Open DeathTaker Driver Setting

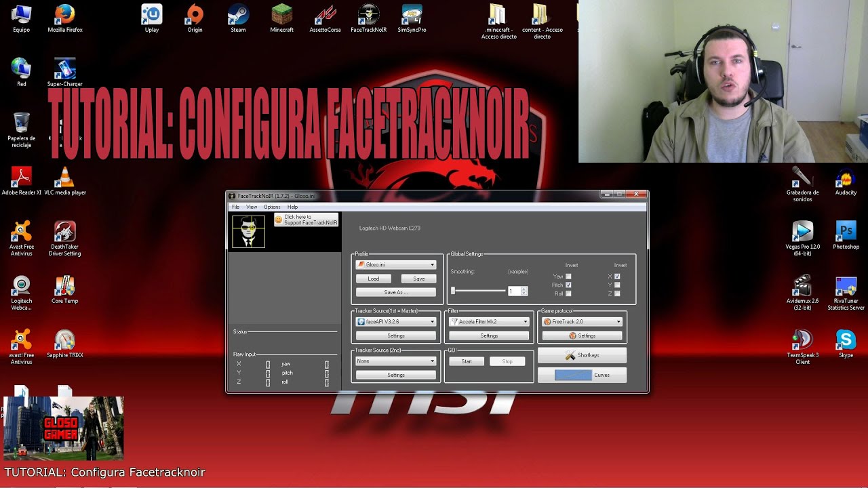click(65, 238)
